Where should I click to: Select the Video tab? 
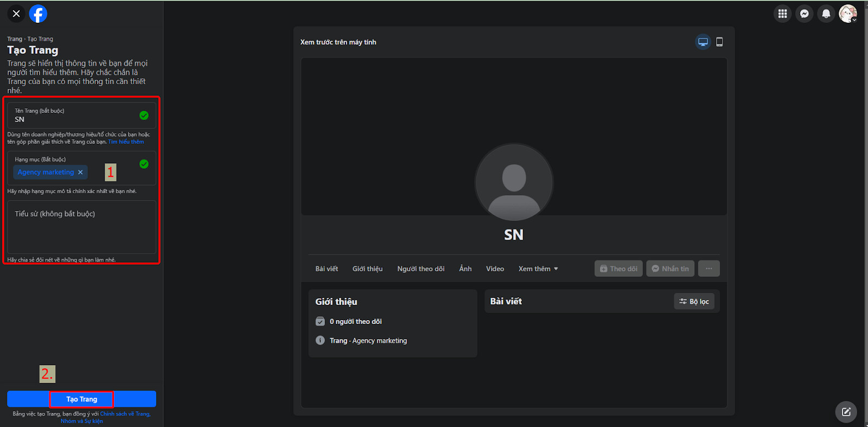pos(495,269)
